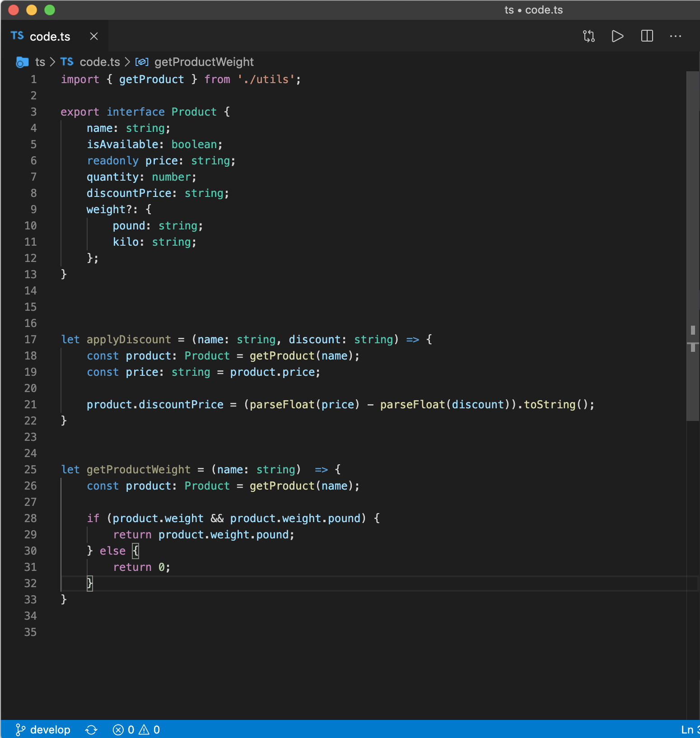Click 'discountPrice' on line 8
700x738 pixels.
[x=129, y=193]
